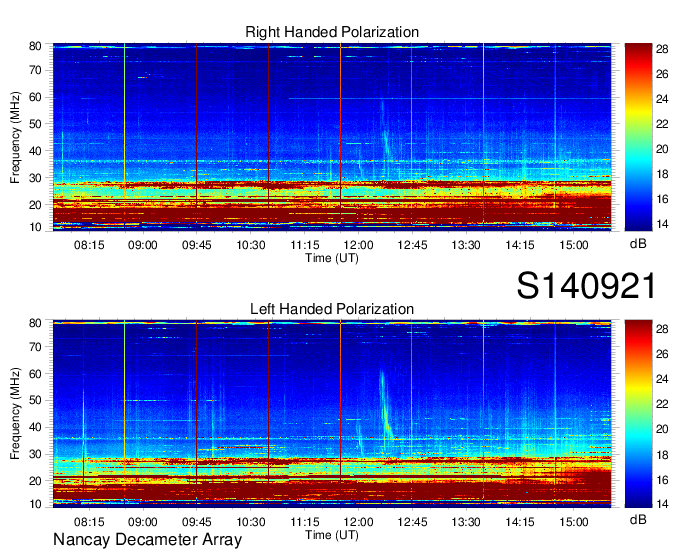Click 50 MHz tick on Left Handed frequency axis

click(x=35, y=400)
